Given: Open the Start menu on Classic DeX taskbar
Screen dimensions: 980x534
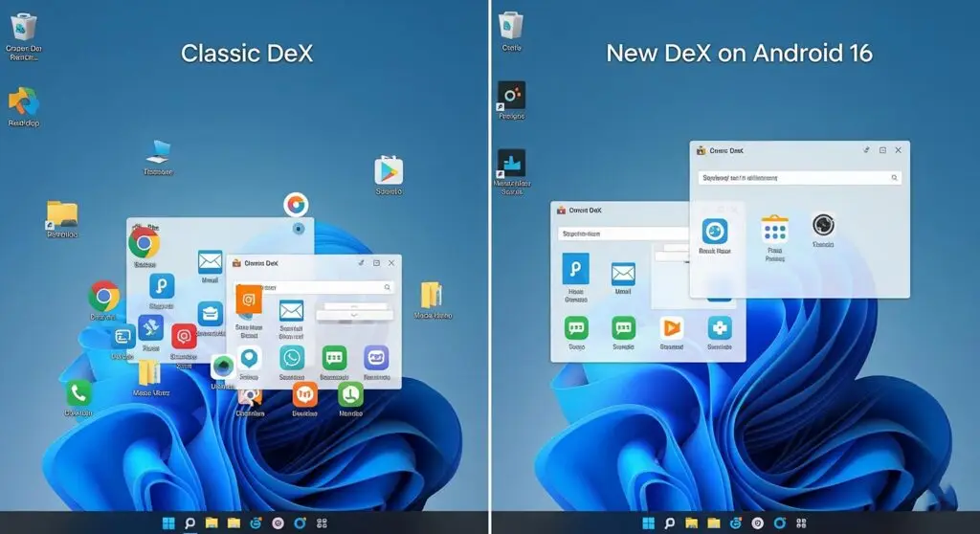Looking at the screenshot, I should pyautogui.click(x=168, y=523).
